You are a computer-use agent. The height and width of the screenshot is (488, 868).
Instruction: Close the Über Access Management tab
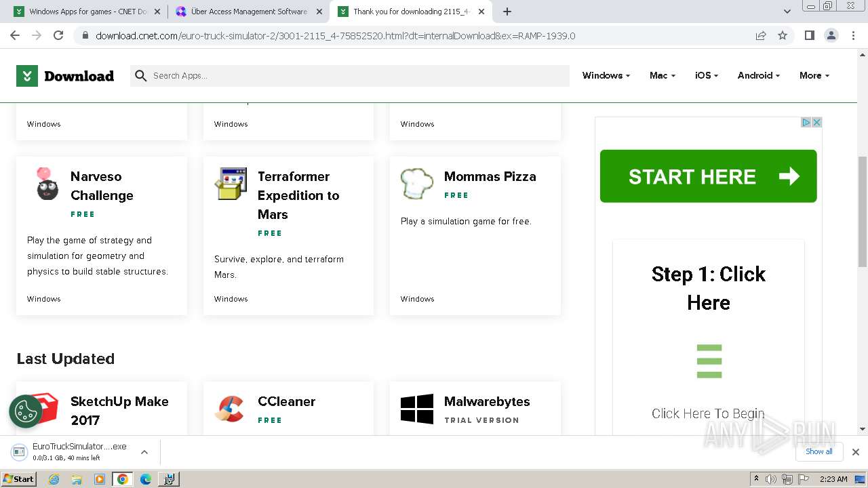(x=319, y=12)
